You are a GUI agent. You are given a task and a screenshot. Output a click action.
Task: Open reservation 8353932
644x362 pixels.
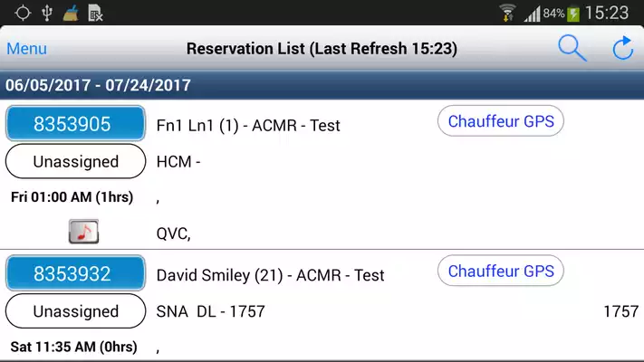click(75, 273)
